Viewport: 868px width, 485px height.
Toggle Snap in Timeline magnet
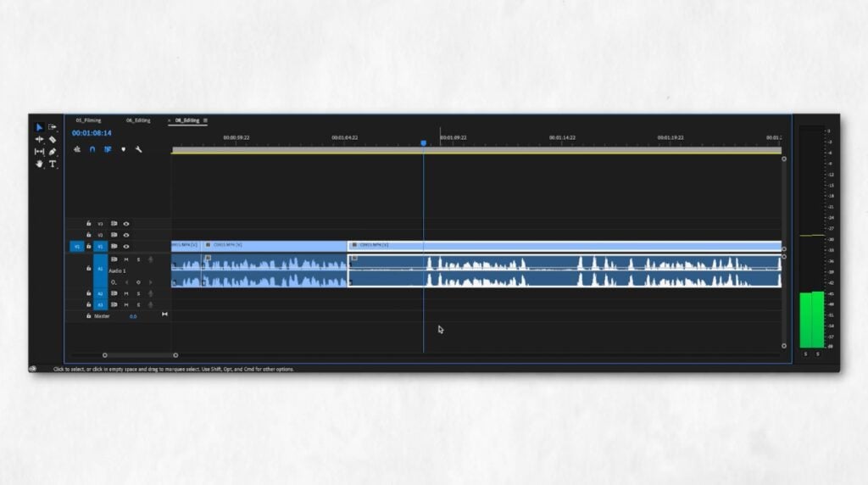click(x=92, y=149)
